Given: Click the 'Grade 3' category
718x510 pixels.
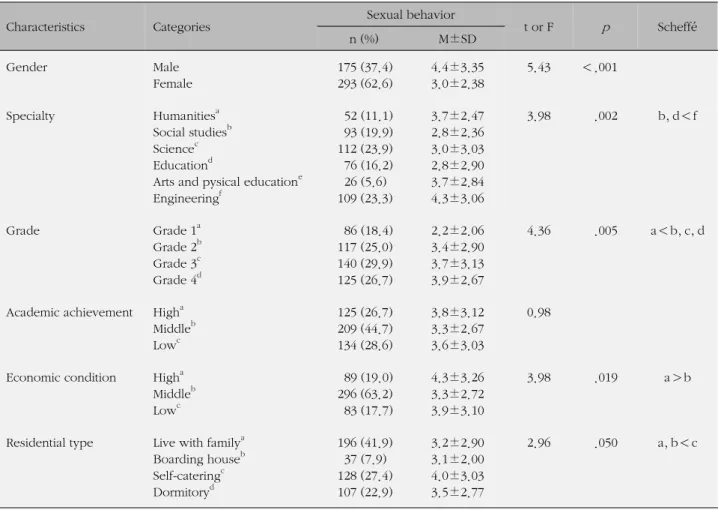Looking at the screenshot, I should (x=177, y=263).
